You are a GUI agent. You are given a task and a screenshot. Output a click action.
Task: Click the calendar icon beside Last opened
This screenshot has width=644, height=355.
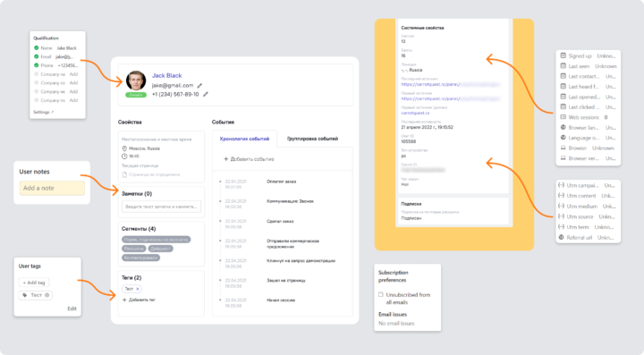563,97
